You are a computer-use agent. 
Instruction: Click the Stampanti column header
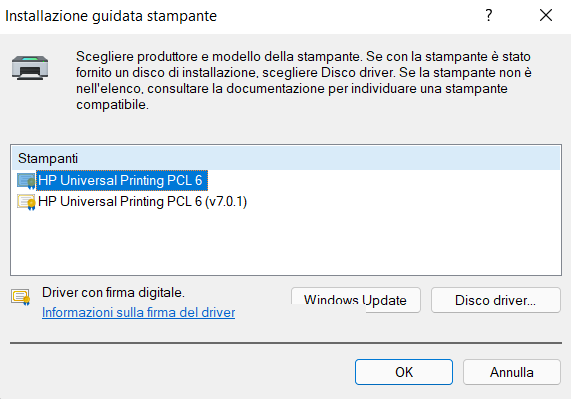click(286, 158)
